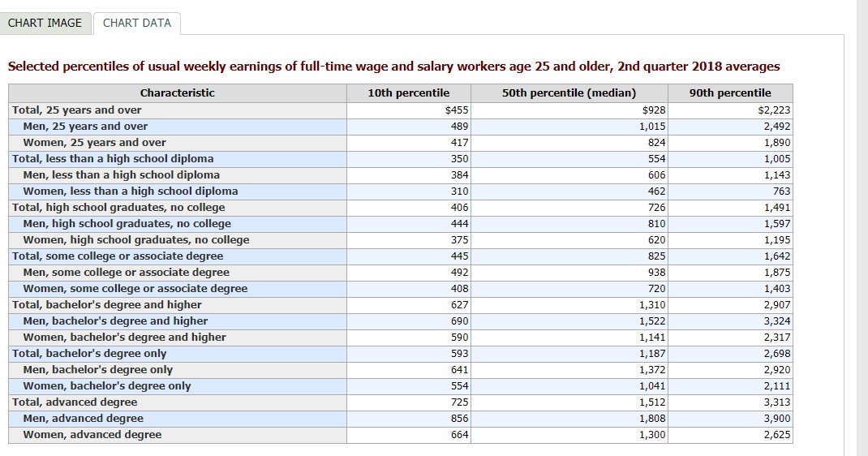Click Women, some college or associate degree

point(135,288)
